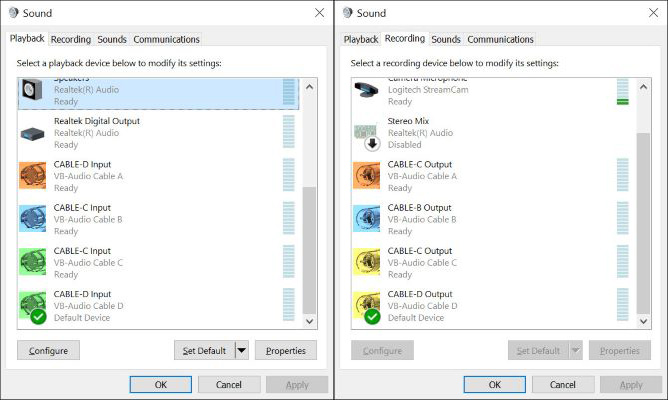Select the "Stereo Mix" name text
This screenshot has height=400, width=668.
pyautogui.click(x=408, y=121)
